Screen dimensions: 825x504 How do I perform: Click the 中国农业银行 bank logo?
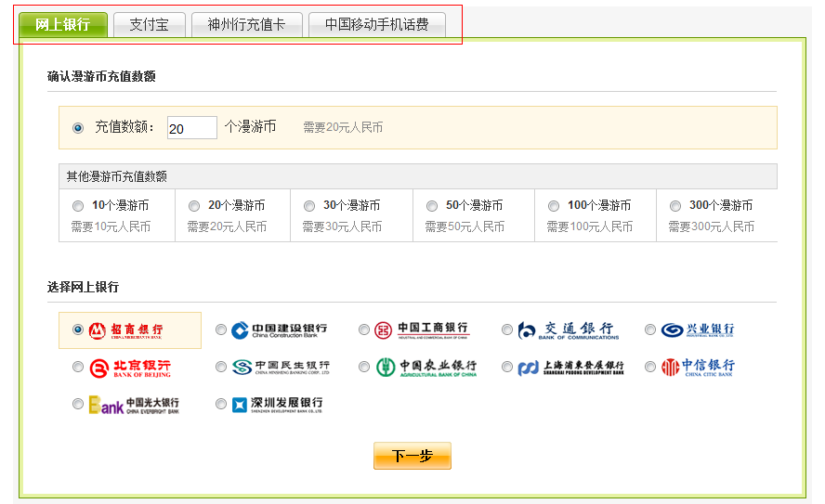[x=426, y=368]
